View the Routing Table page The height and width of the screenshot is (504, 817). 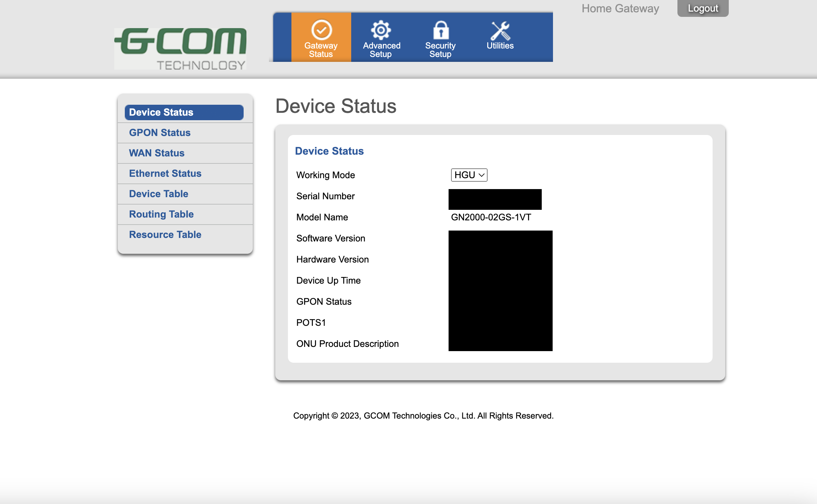click(x=161, y=214)
